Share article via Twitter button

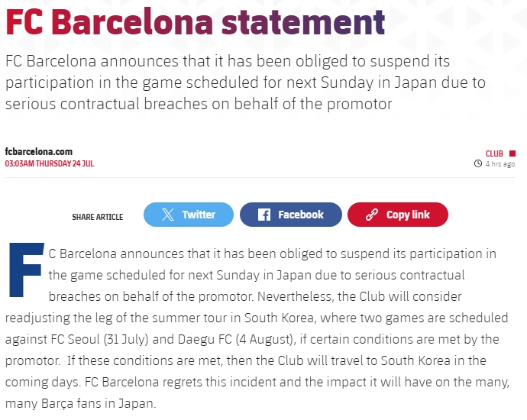tap(188, 215)
